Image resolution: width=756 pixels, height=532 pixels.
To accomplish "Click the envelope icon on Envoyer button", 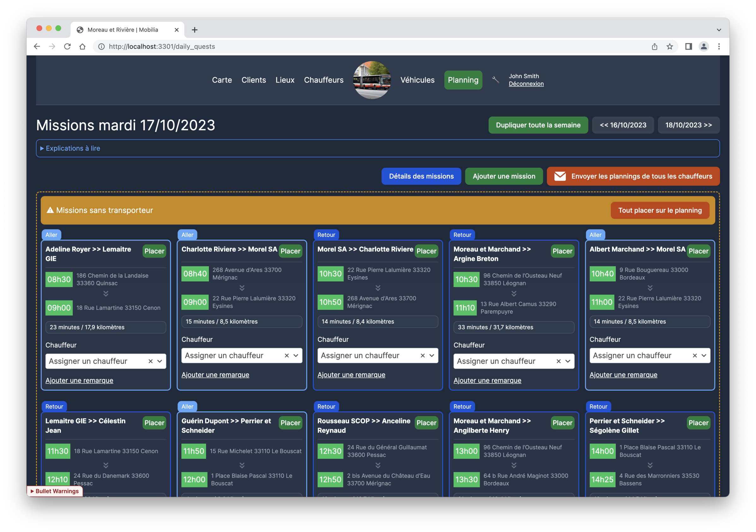I will pos(560,176).
